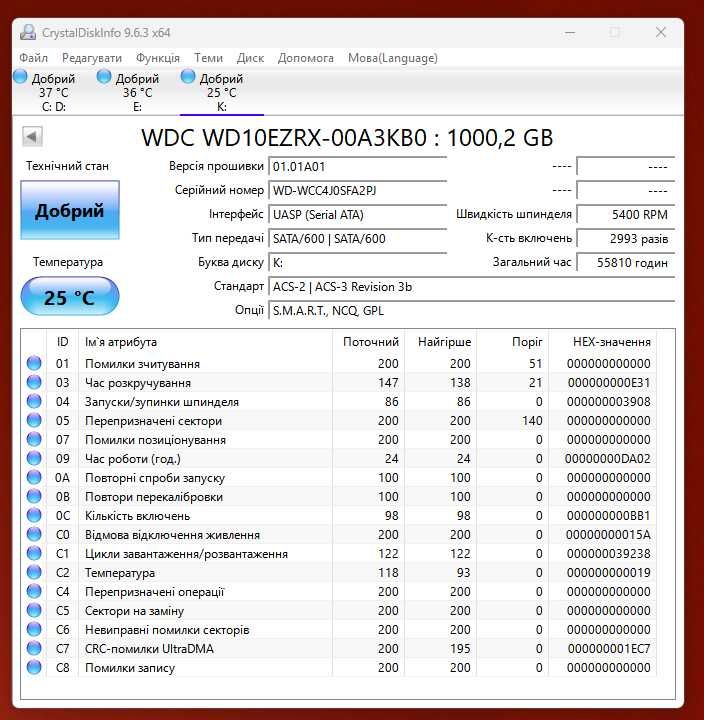Open the Редагувати menu
Viewport: 704px width, 720px height.
(x=92, y=58)
